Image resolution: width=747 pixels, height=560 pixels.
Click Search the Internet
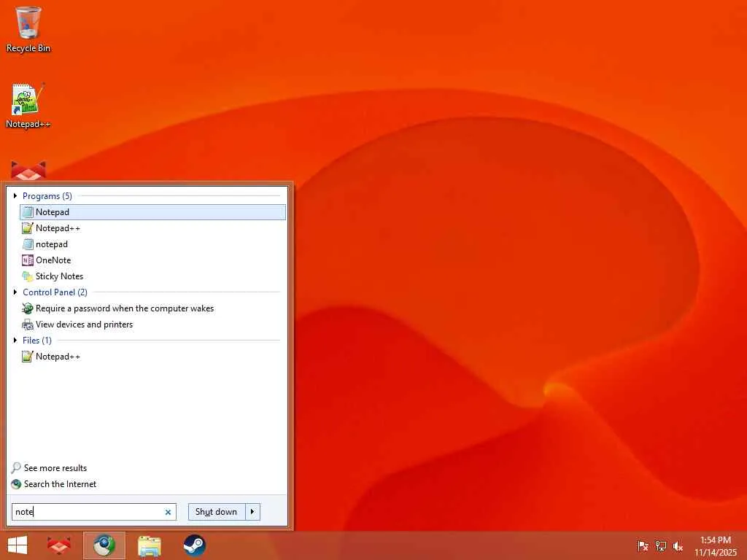(x=60, y=484)
